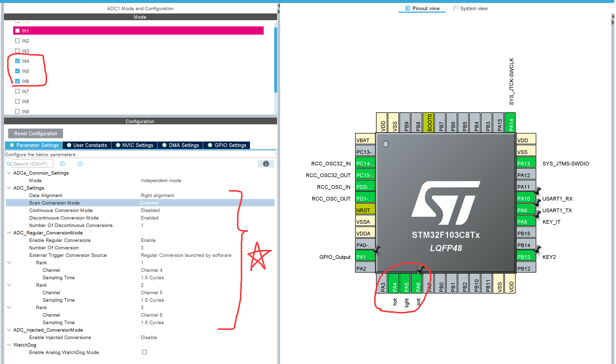
Task: Edit the Number Of Conversion value
Action: pos(142,248)
